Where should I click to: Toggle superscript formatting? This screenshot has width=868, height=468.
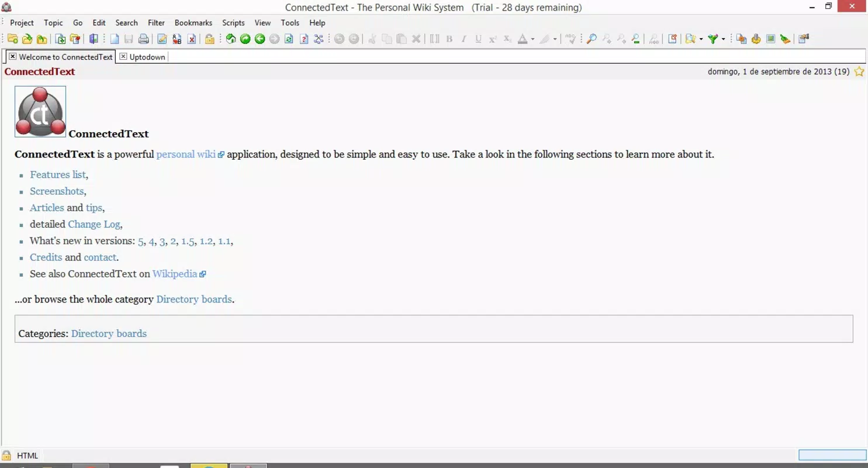coord(493,39)
